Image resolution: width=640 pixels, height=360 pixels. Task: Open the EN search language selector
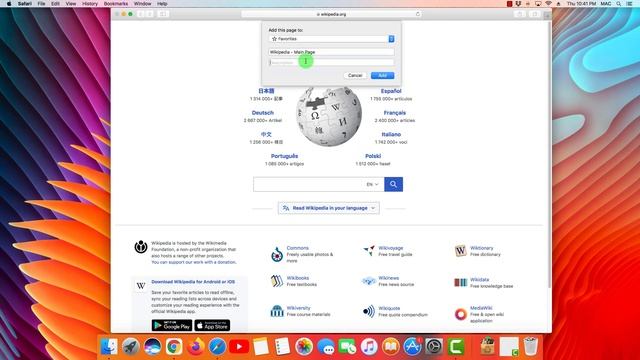coord(372,184)
